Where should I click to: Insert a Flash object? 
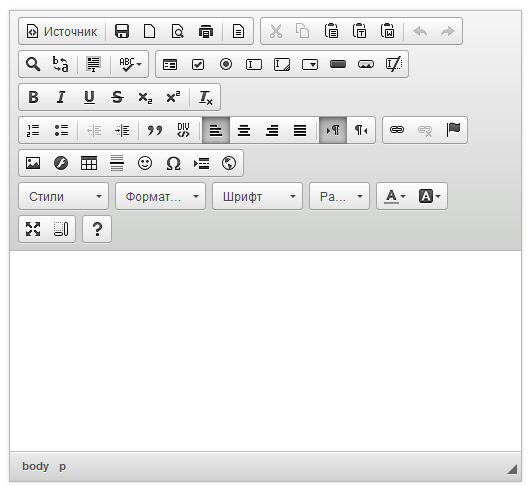[x=61, y=163]
